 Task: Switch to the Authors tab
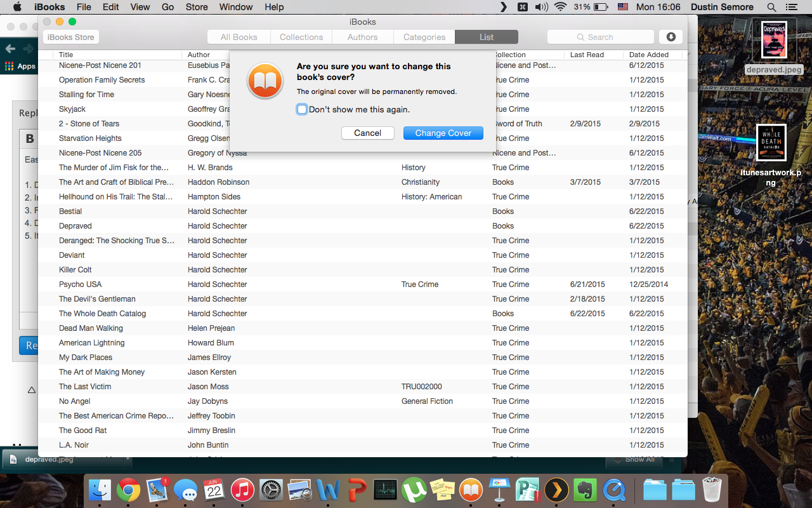(x=363, y=37)
